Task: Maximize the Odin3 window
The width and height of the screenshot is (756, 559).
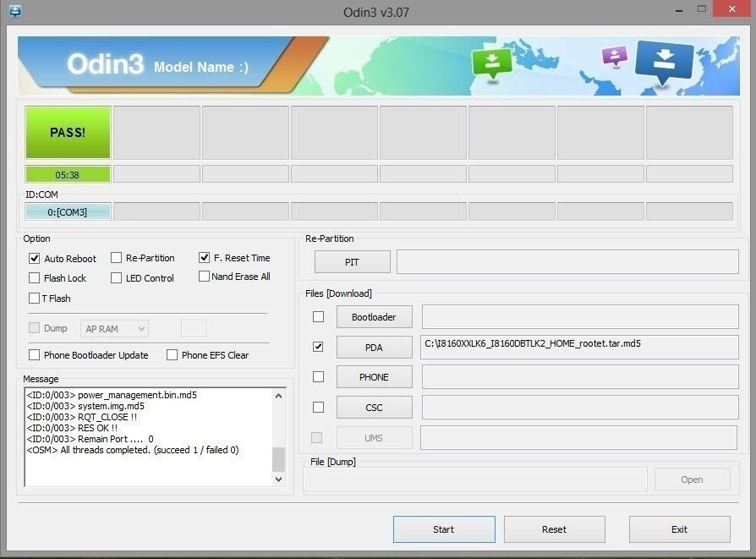Action: pos(702,9)
